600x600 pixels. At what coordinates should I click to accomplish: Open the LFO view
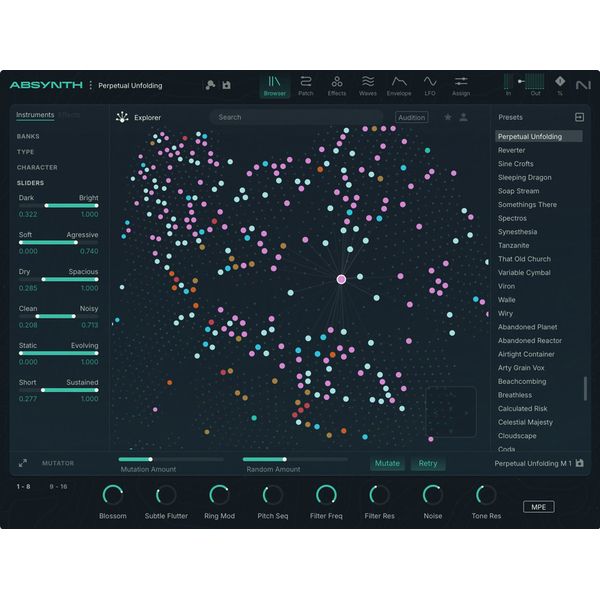(x=430, y=86)
